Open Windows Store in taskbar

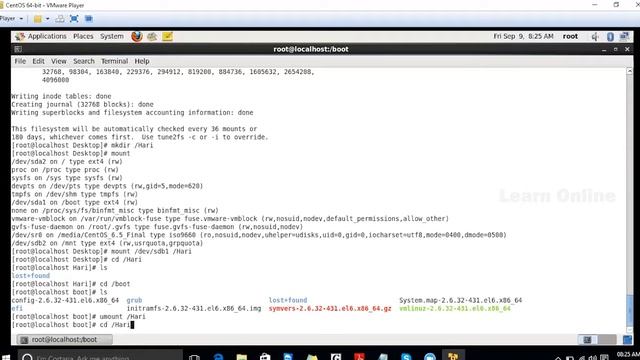(265, 357)
